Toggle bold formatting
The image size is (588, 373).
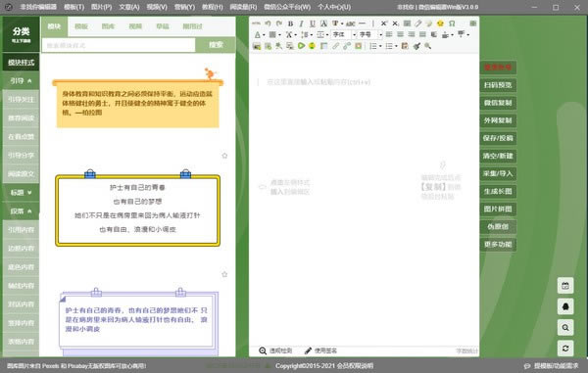290,23
